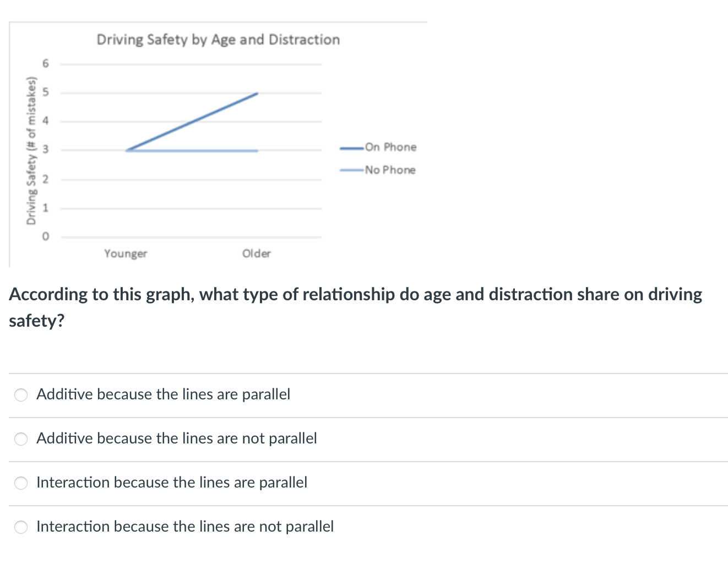The image size is (728, 563).
Task: Choose 'Interaction because the lines are parallel'
Action: (x=20, y=483)
